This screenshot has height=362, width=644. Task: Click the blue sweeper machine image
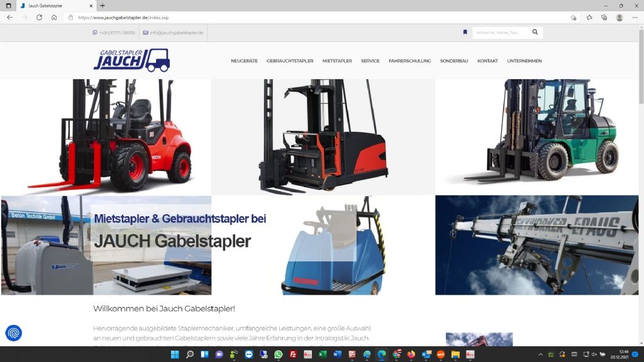tap(333, 245)
